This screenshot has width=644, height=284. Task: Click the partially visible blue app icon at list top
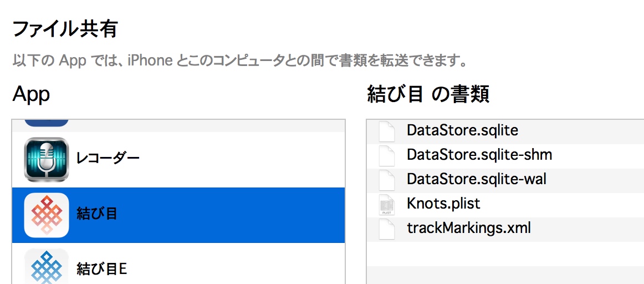click(47, 123)
